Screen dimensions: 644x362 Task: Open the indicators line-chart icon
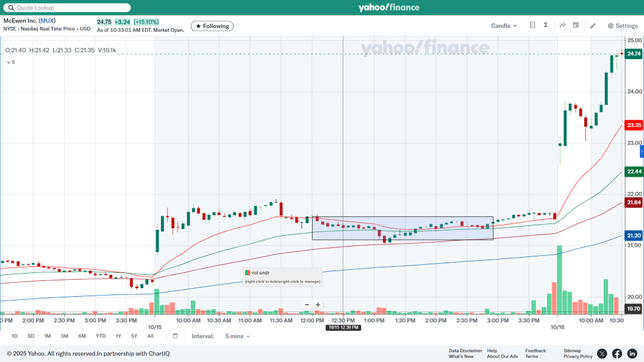[x=563, y=26]
